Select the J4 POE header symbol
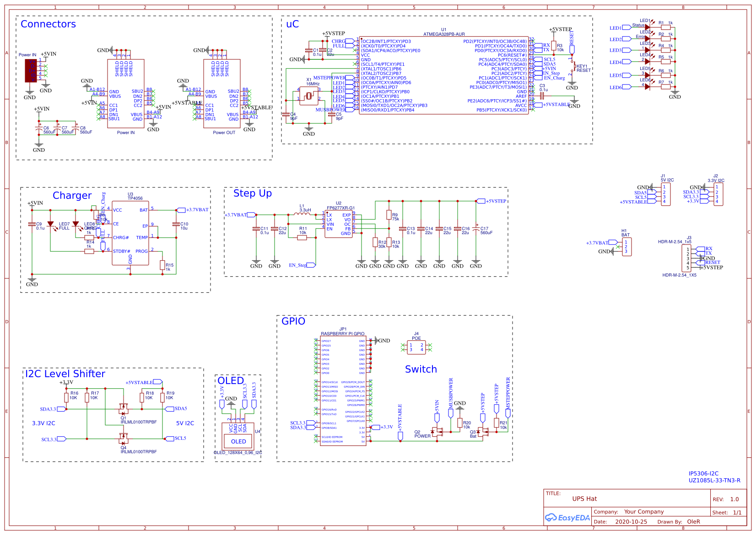 (416, 347)
